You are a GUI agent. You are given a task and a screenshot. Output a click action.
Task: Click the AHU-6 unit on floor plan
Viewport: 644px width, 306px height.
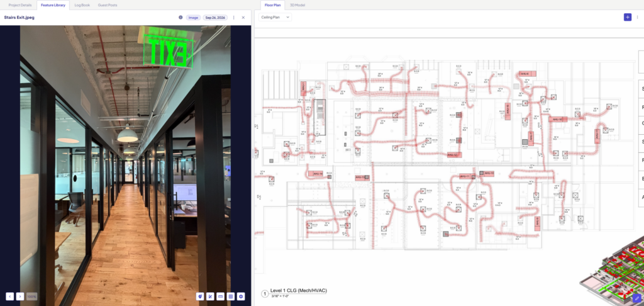[x=528, y=74]
